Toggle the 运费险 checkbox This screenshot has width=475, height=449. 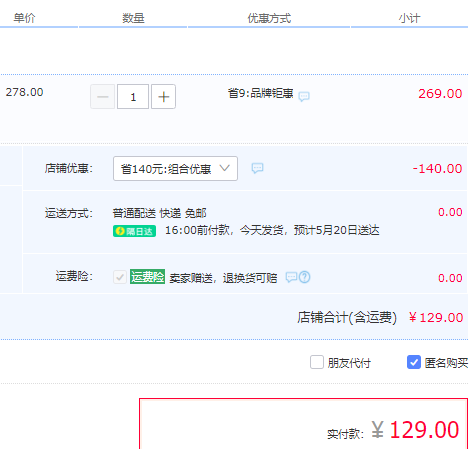(120, 277)
